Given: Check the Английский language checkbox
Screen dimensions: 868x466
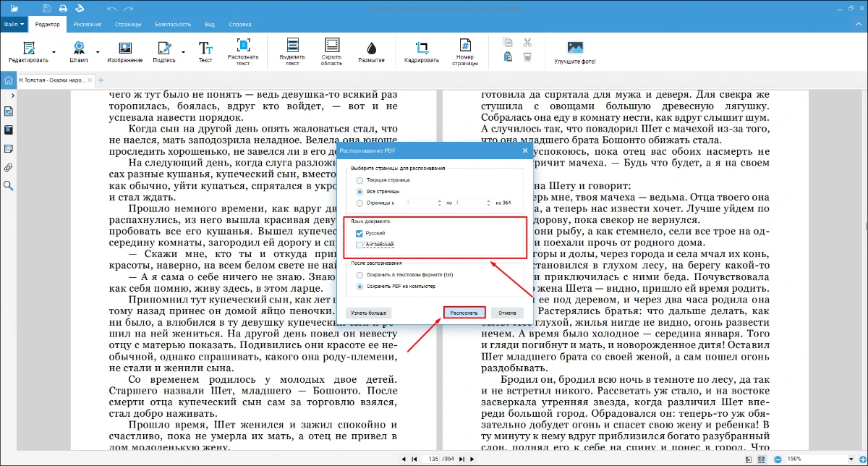Looking at the screenshot, I should [x=360, y=245].
